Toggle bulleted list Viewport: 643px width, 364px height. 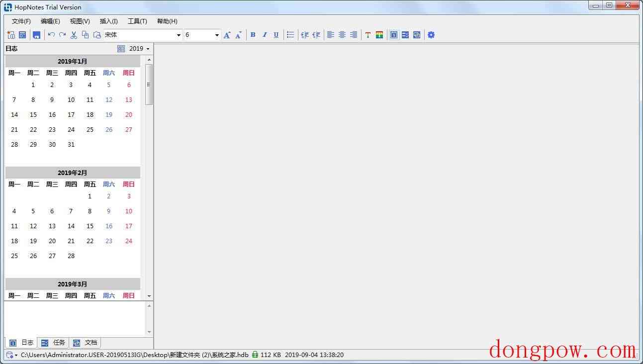(290, 35)
